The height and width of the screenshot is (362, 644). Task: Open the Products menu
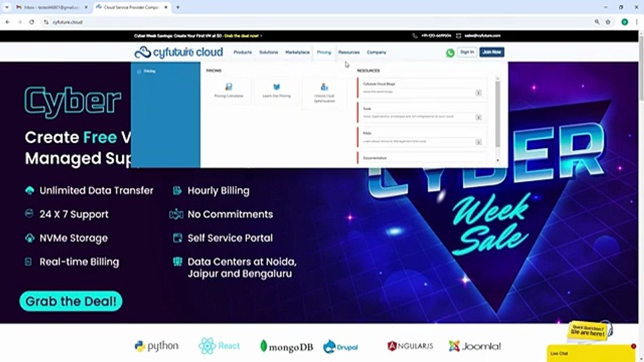coord(243,52)
